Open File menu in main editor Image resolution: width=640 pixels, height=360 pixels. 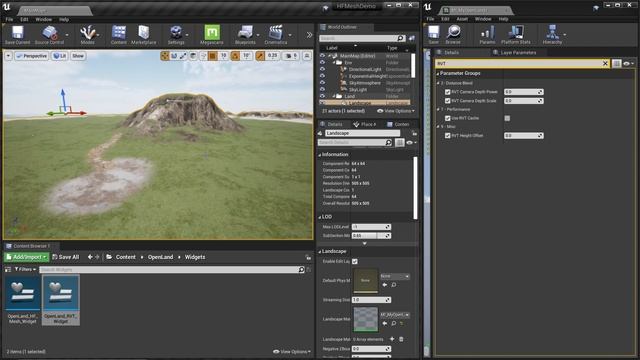coord(9,19)
